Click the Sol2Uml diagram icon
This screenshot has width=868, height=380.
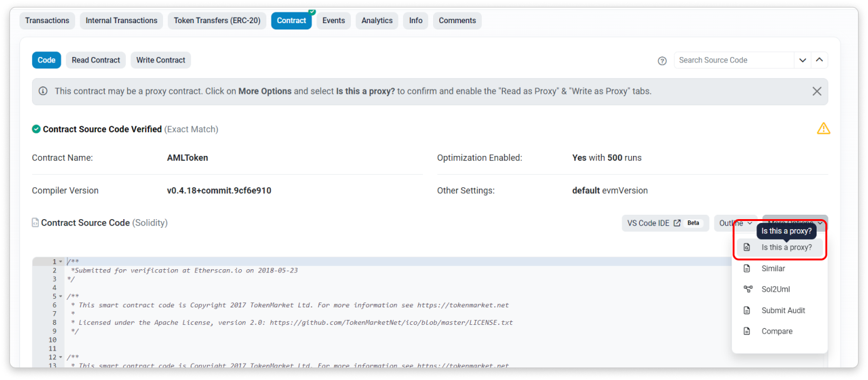(747, 289)
